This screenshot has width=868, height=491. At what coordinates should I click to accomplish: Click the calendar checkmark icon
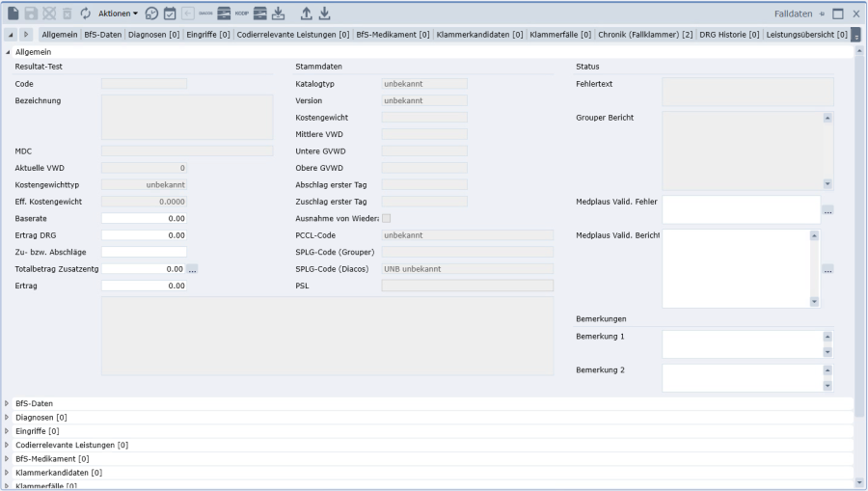[x=170, y=14]
